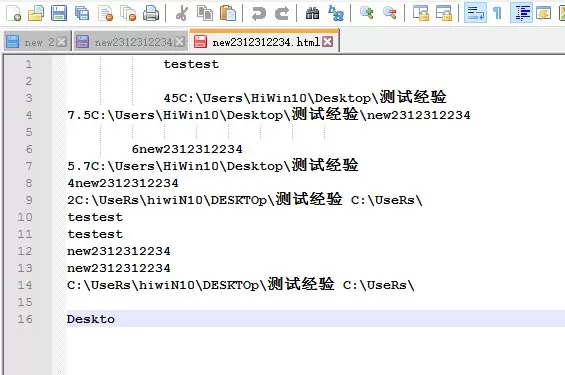Screen dimensions: 565x375
Task: Click the line 3 text starting 45C:\Users
Action: 305,98
